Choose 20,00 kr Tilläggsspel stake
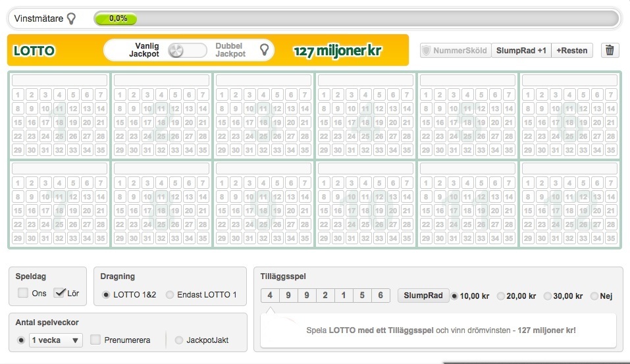 click(500, 296)
